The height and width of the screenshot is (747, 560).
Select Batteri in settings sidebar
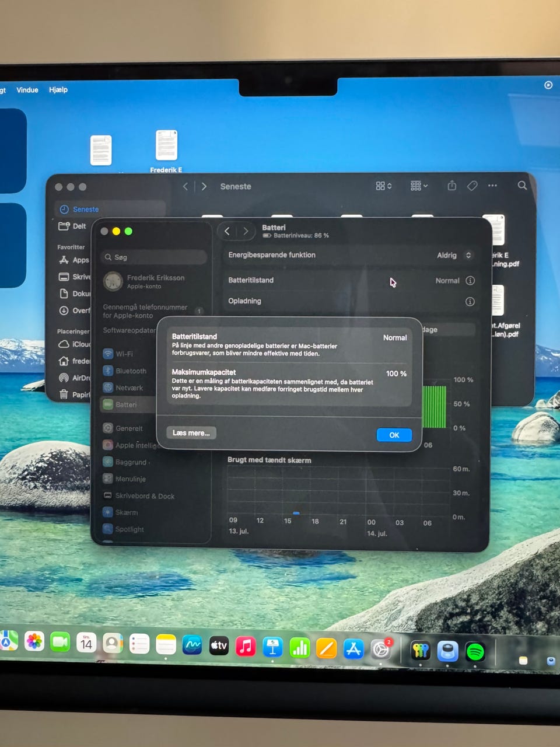click(128, 404)
